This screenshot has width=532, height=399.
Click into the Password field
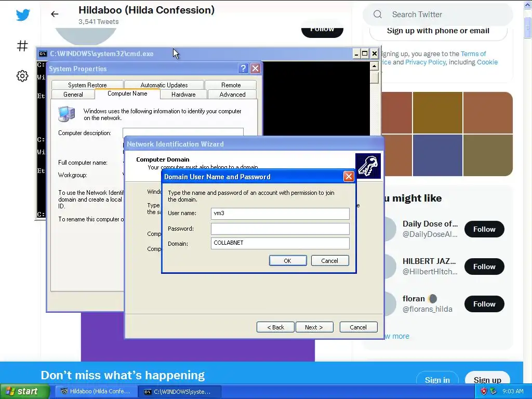pos(280,229)
